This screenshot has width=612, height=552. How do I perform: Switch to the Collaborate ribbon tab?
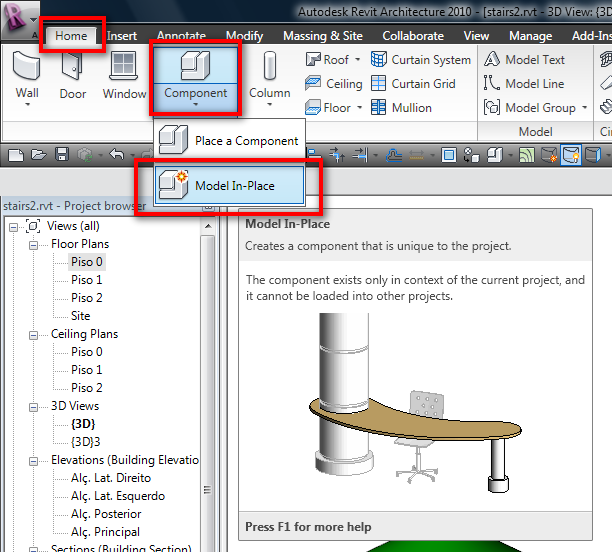pyautogui.click(x=413, y=36)
